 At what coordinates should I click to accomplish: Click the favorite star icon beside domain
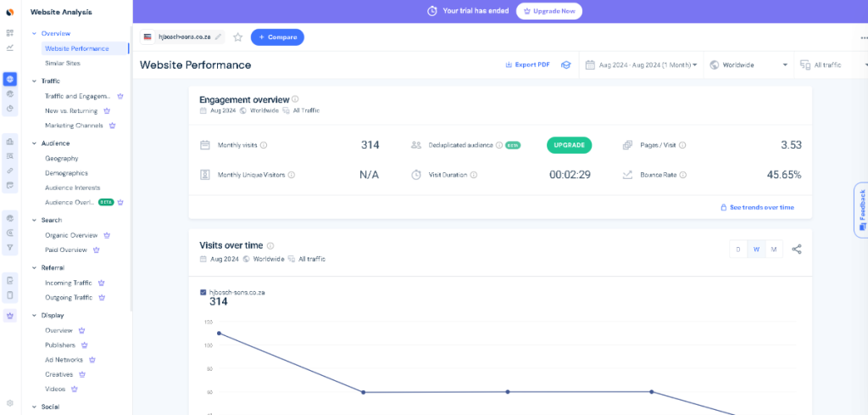point(237,37)
